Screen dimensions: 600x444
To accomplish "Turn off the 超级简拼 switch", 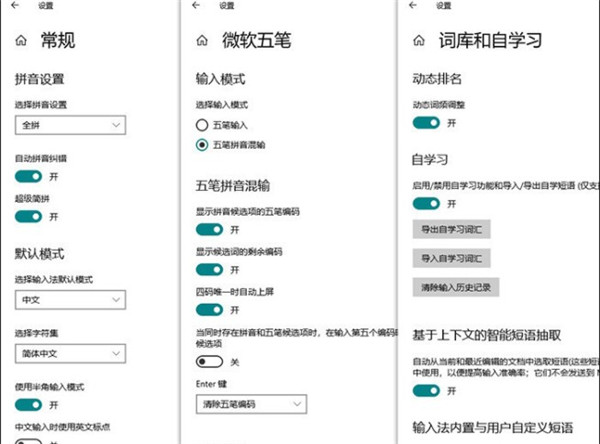I will coord(29,216).
